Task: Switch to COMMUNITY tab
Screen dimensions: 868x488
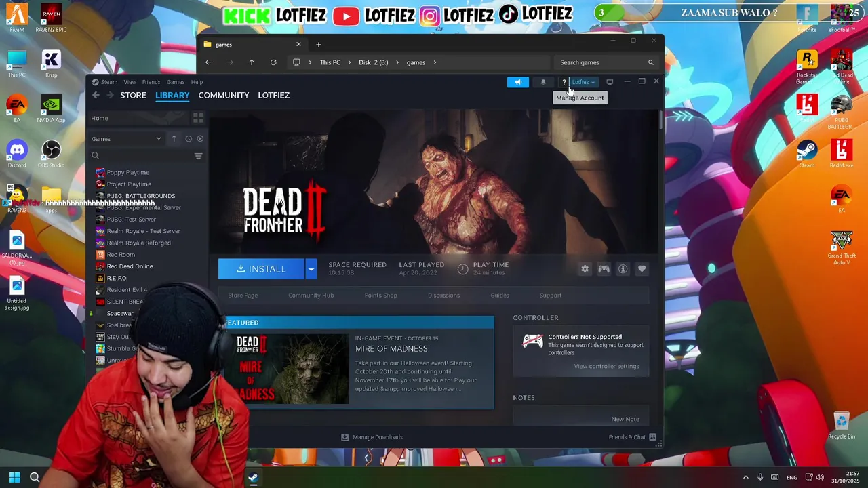Action: pyautogui.click(x=224, y=95)
